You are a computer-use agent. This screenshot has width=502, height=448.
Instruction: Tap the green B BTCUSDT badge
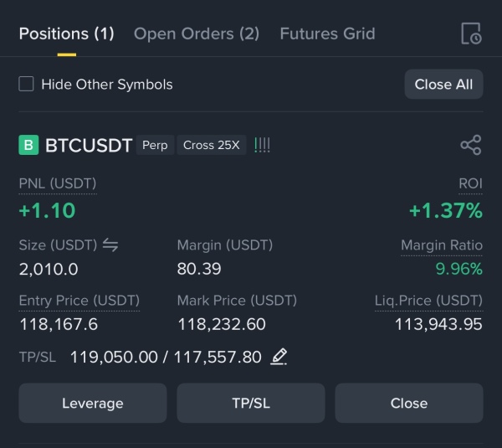28,145
